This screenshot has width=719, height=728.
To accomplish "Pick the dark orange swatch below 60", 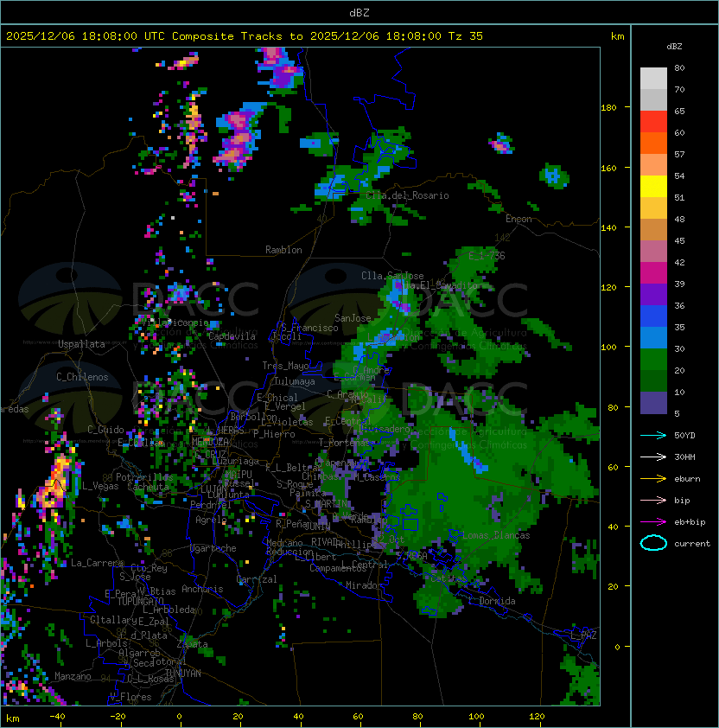I will (x=653, y=143).
